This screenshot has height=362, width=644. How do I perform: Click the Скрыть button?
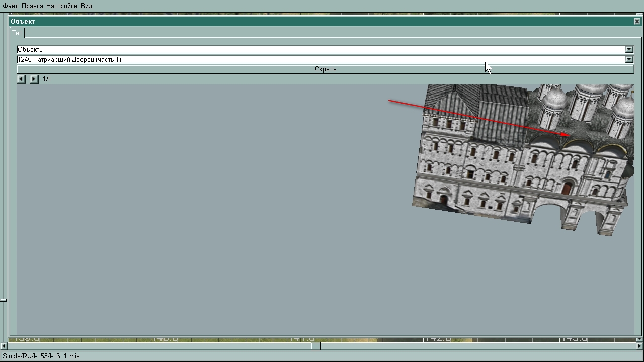[326, 69]
